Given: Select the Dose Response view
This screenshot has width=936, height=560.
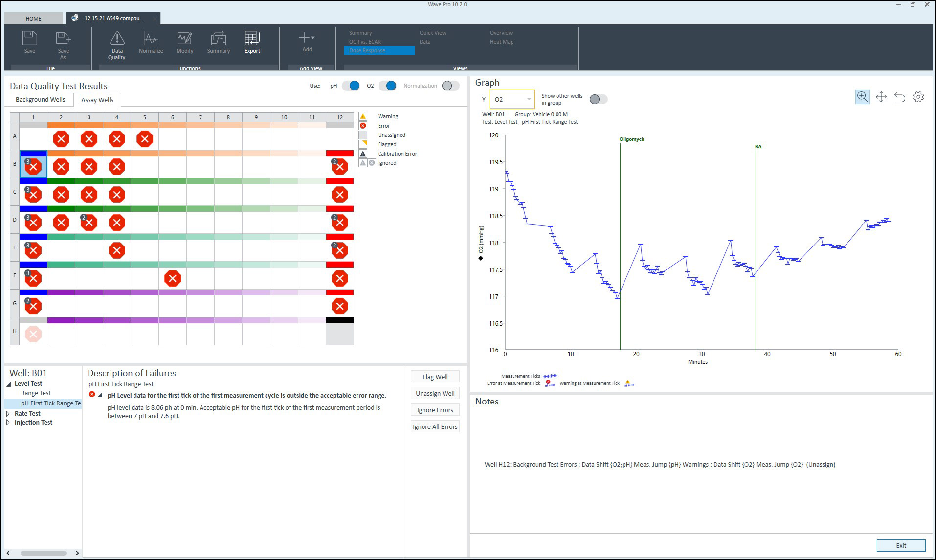Looking at the screenshot, I should pyautogui.click(x=379, y=50).
